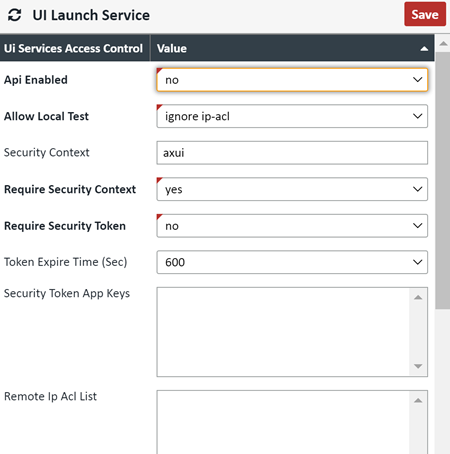This screenshot has height=454, width=450.
Task: Click the chevron in the Api Enabled field
Action: [418, 80]
